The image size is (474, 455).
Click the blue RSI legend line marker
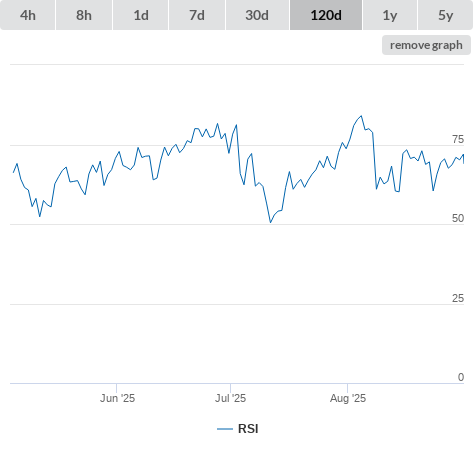coord(225,429)
